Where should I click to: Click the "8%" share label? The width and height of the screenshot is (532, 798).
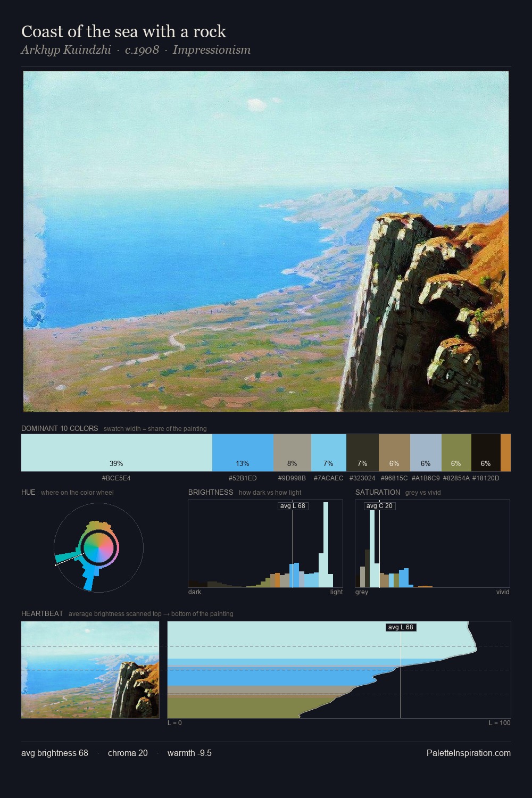pyautogui.click(x=292, y=463)
